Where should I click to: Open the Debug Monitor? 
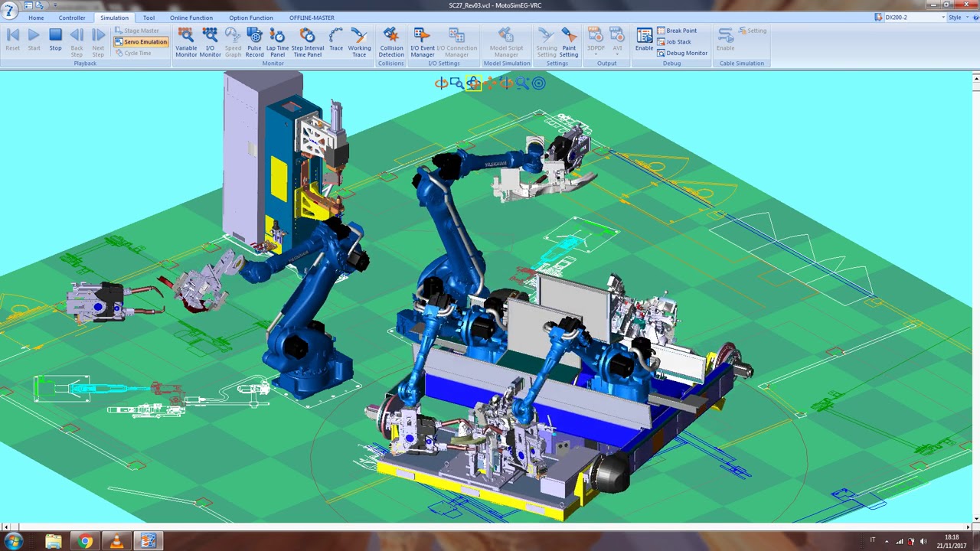pos(682,53)
